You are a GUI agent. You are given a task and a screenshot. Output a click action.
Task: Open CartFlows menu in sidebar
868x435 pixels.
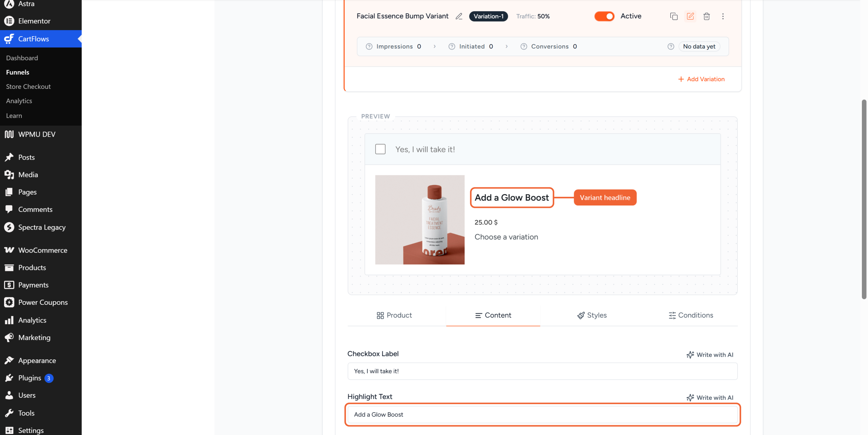pos(41,39)
